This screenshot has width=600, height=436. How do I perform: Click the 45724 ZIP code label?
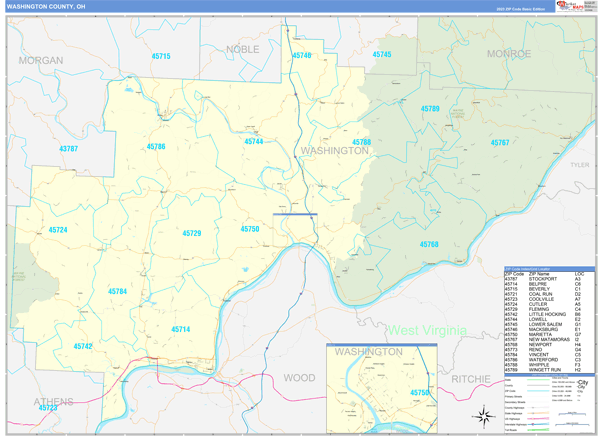point(58,230)
